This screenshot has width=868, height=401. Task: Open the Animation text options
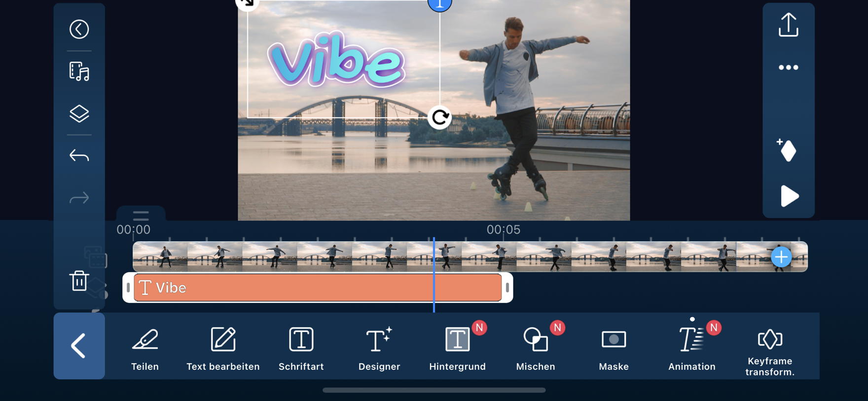point(692,349)
